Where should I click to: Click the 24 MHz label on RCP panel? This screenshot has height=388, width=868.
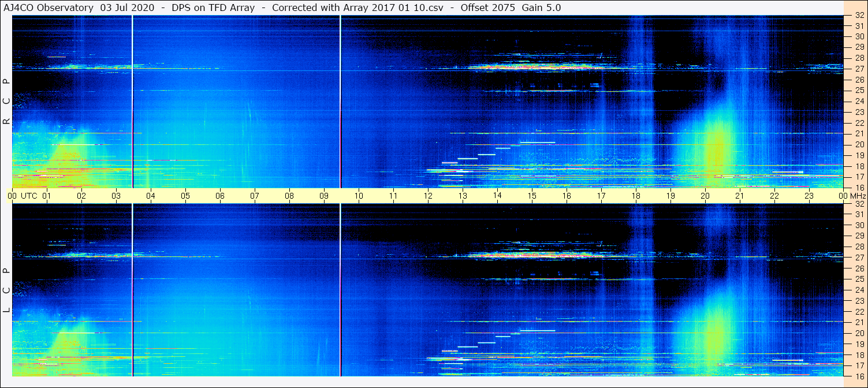pos(859,102)
